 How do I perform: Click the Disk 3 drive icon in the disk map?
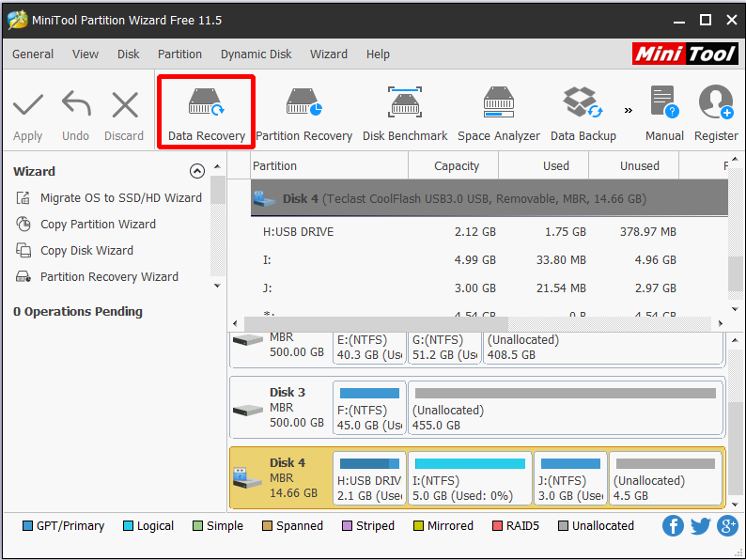247,409
